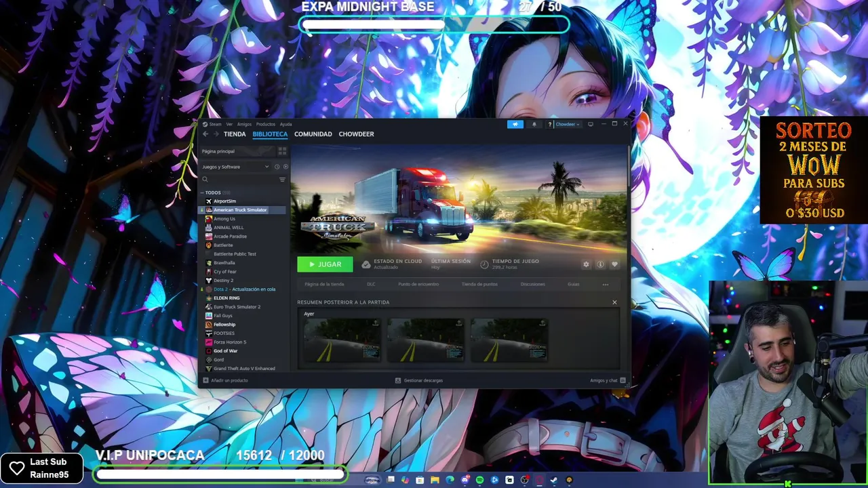Open the Amigos y chat icon
The width and height of the screenshot is (868, 488).
623,380
